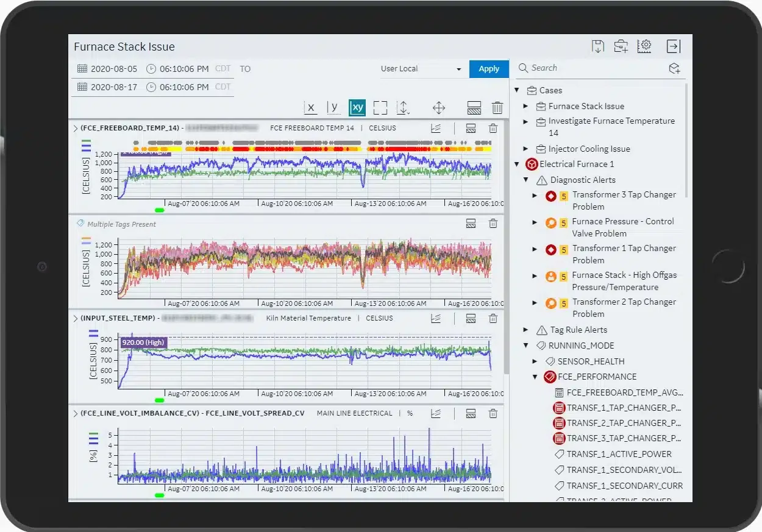Select Transformer 1 Tap Changer Problem alert
Screen dimensions: 762x532
624,254
